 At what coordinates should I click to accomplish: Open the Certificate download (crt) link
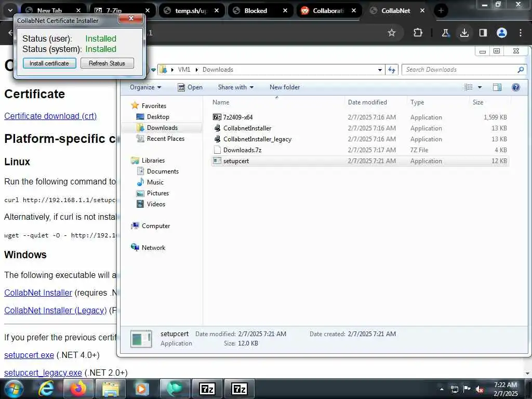click(50, 116)
